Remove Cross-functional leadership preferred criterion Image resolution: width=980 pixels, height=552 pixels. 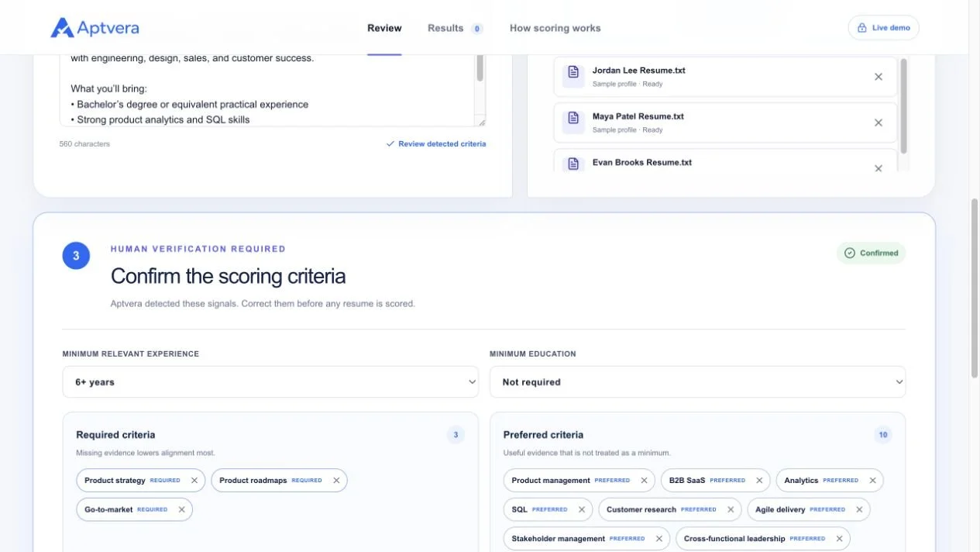[x=839, y=539]
